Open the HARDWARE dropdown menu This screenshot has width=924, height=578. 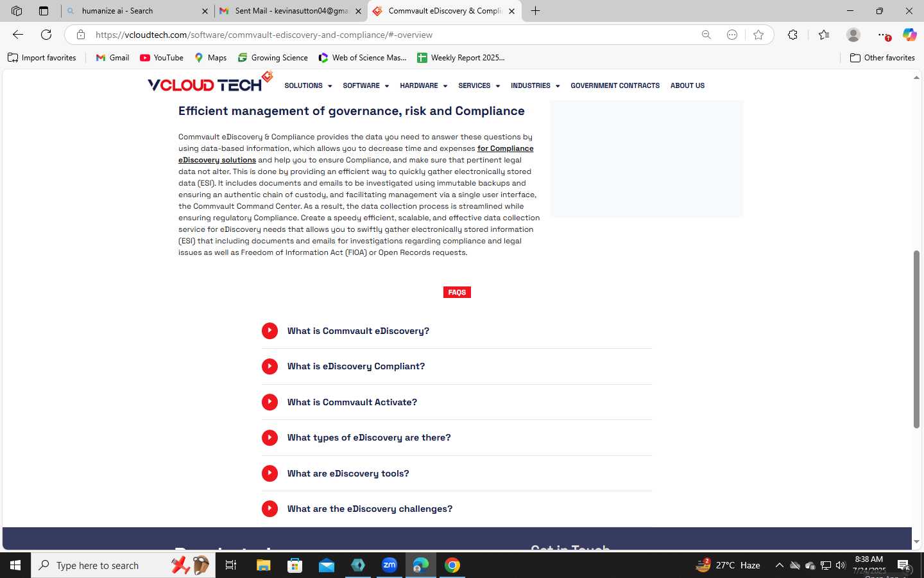click(x=424, y=85)
